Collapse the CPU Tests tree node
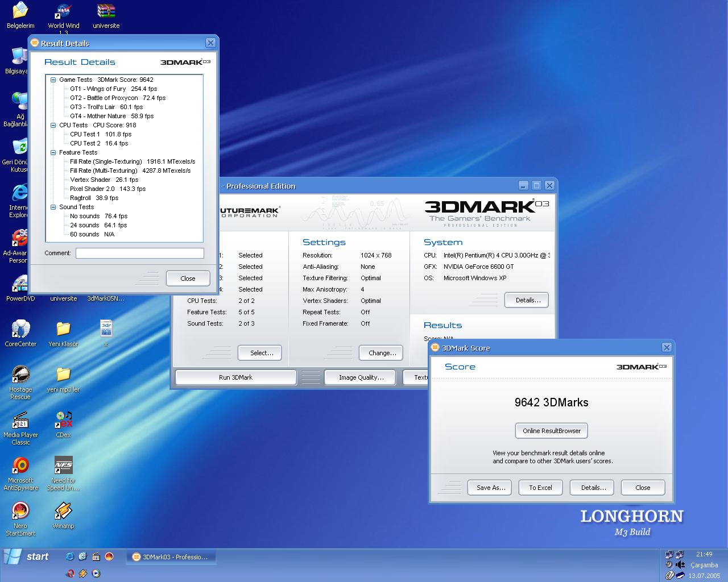Screen dimensions: 728x582 53,125
